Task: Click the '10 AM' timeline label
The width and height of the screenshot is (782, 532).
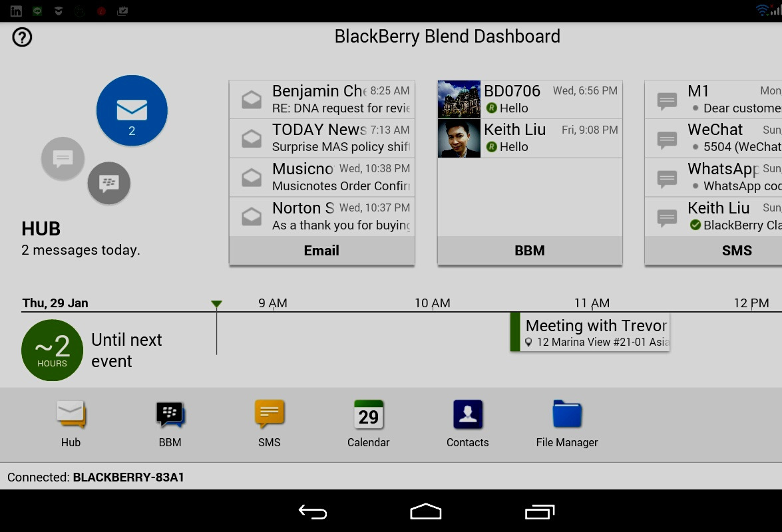Action: [433, 303]
